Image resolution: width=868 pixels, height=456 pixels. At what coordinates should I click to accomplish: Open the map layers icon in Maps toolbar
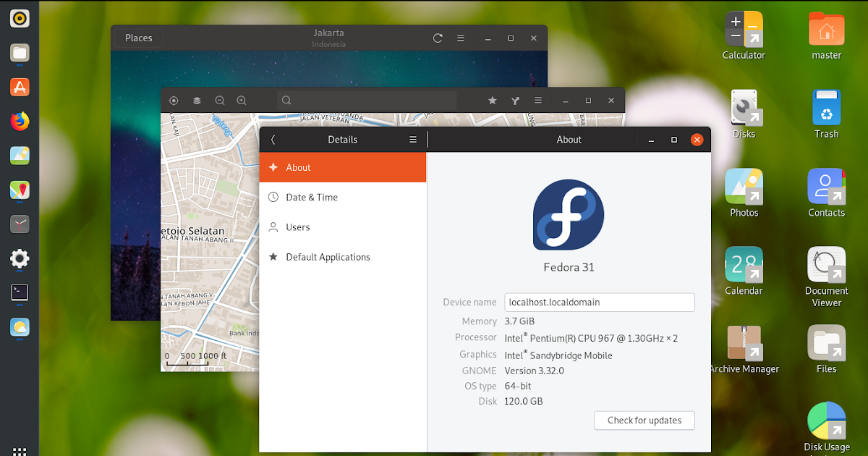pyautogui.click(x=197, y=100)
